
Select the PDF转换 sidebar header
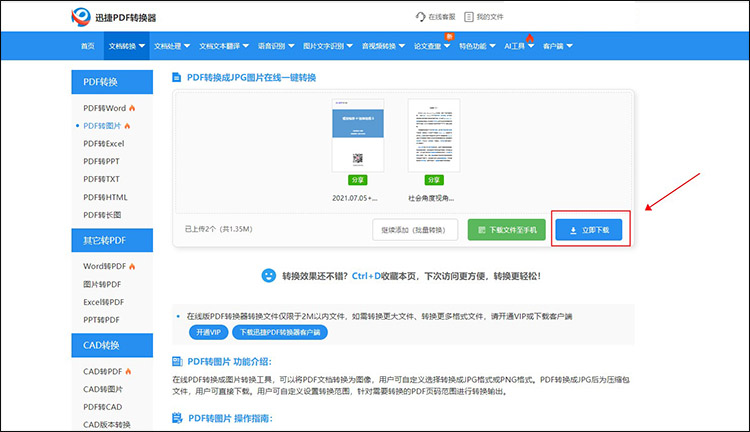112,82
